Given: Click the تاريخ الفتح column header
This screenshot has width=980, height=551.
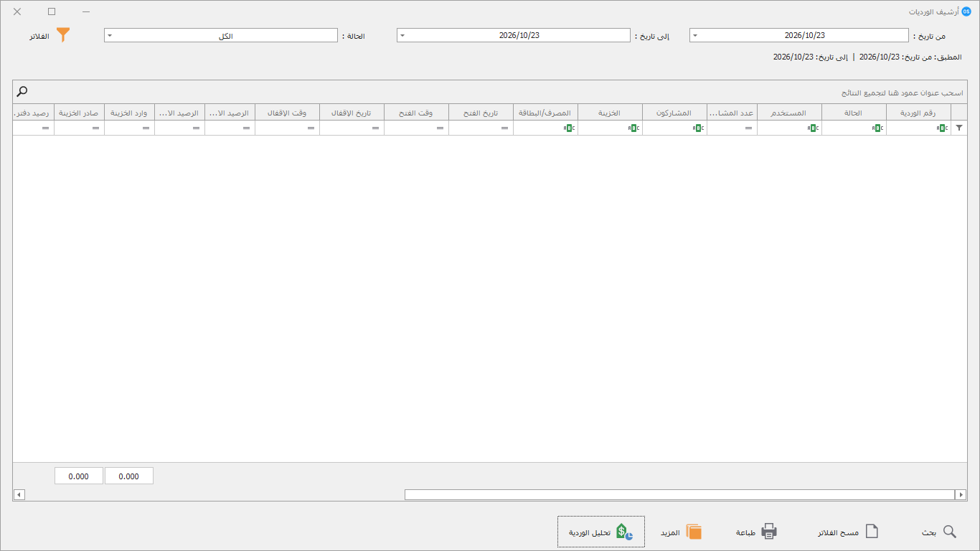Looking at the screenshot, I should [x=481, y=113].
